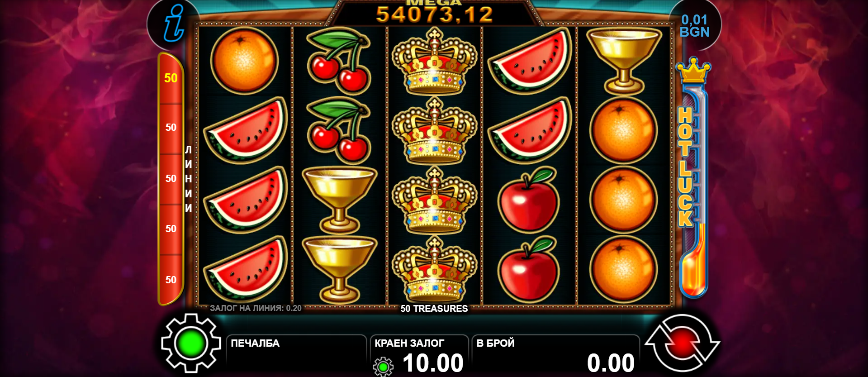
Task: Open the 0,01 BGN denomination selector
Action: coord(694,26)
